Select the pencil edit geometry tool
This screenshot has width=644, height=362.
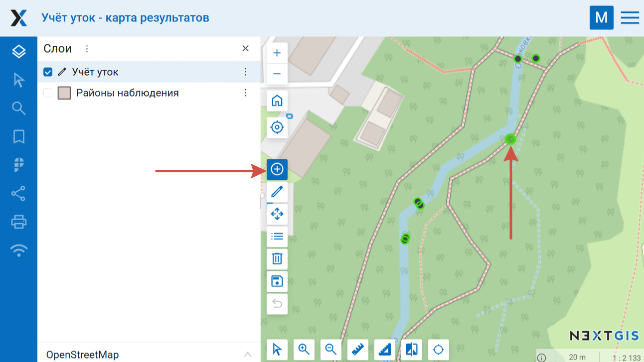(x=277, y=192)
